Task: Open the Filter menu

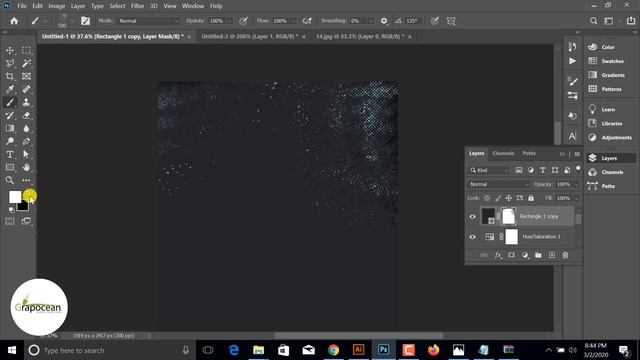Action: tap(138, 6)
